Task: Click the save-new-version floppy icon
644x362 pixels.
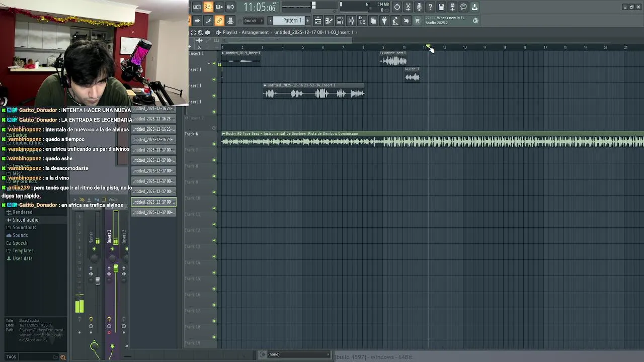Action: [452, 7]
